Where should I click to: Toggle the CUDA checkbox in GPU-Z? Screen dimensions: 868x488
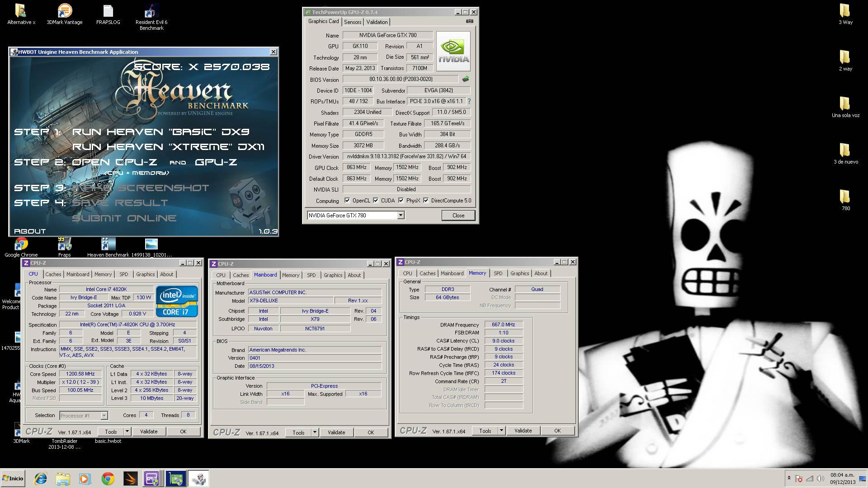376,200
